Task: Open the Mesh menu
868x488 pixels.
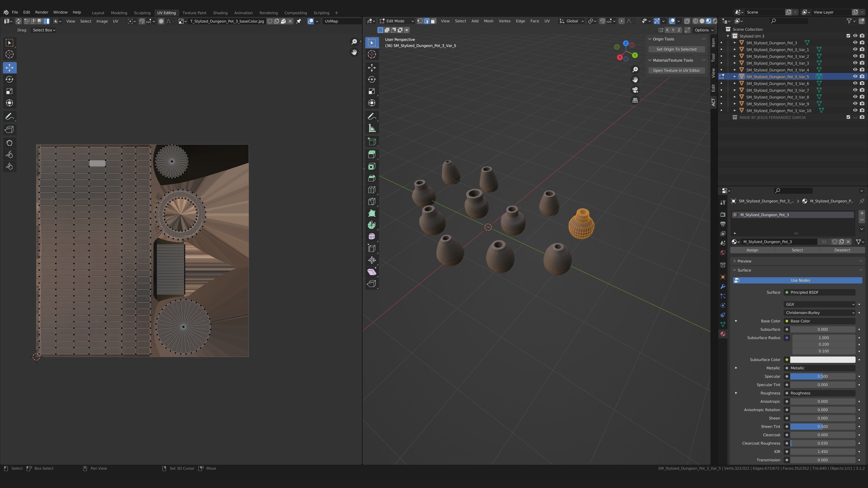Action: click(488, 21)
